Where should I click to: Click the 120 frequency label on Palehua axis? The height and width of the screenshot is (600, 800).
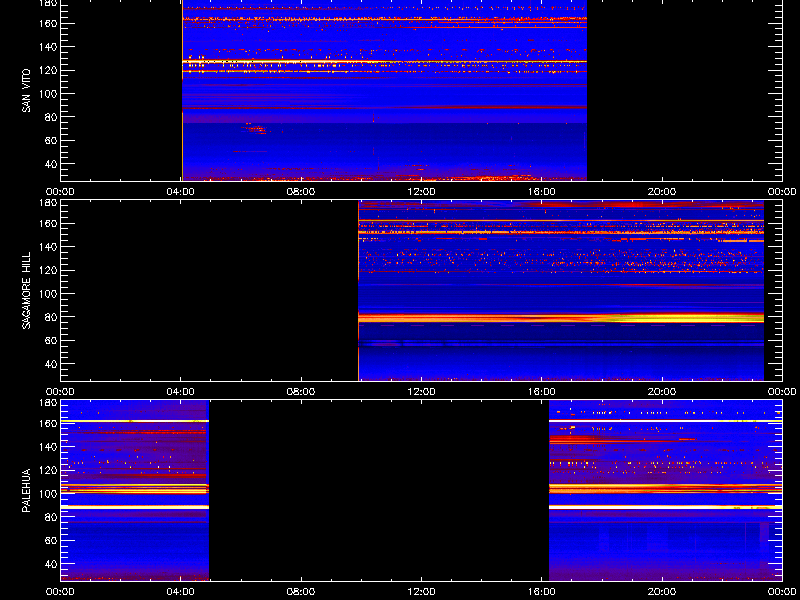pos(49,470)
